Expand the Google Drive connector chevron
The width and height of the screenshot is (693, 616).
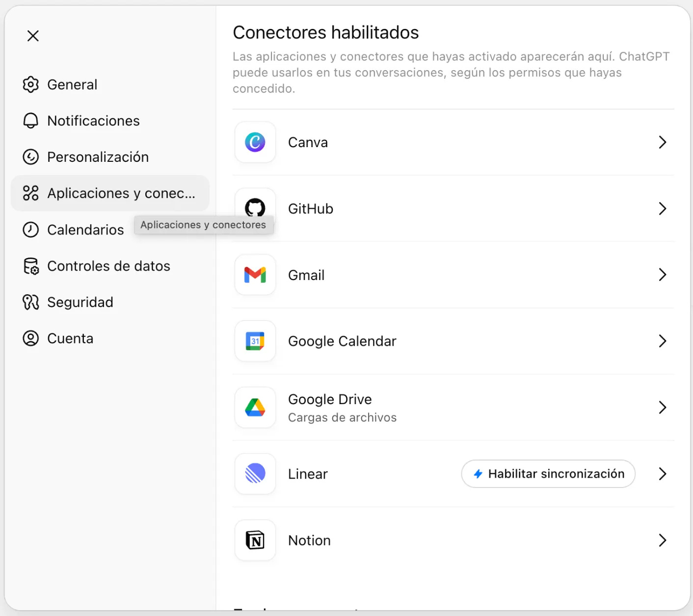[663, 407]
